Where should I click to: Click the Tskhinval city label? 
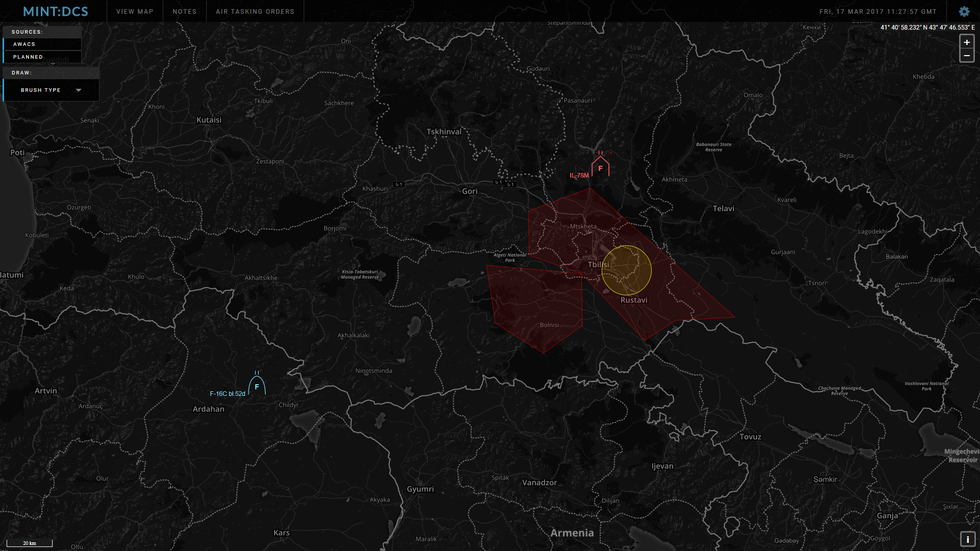(444, 132)
